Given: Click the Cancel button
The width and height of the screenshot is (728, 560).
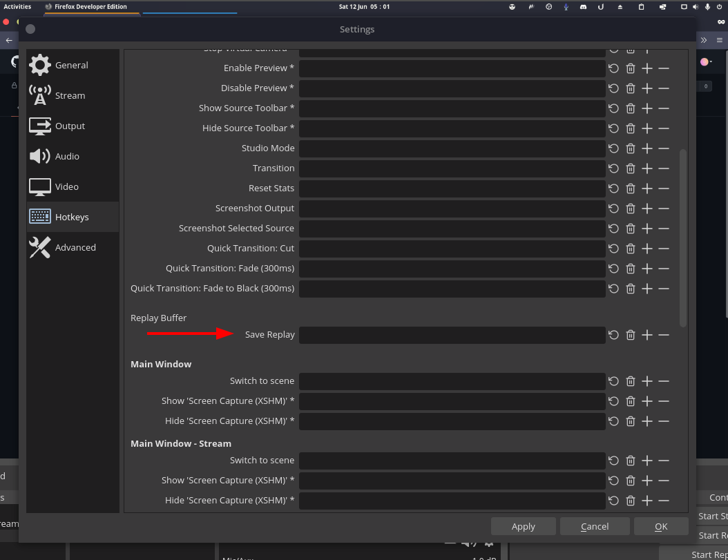Looking at the screenshot, I should (595, 527).
